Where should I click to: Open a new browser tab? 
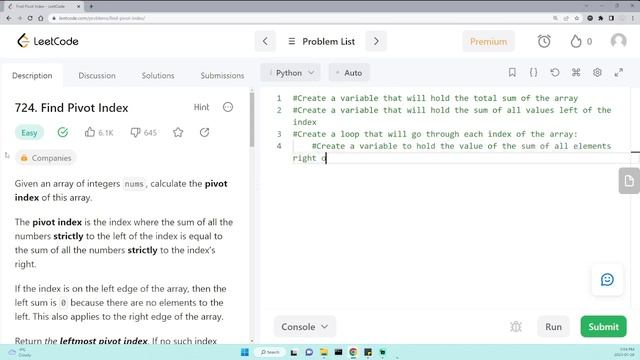point(91,6)
